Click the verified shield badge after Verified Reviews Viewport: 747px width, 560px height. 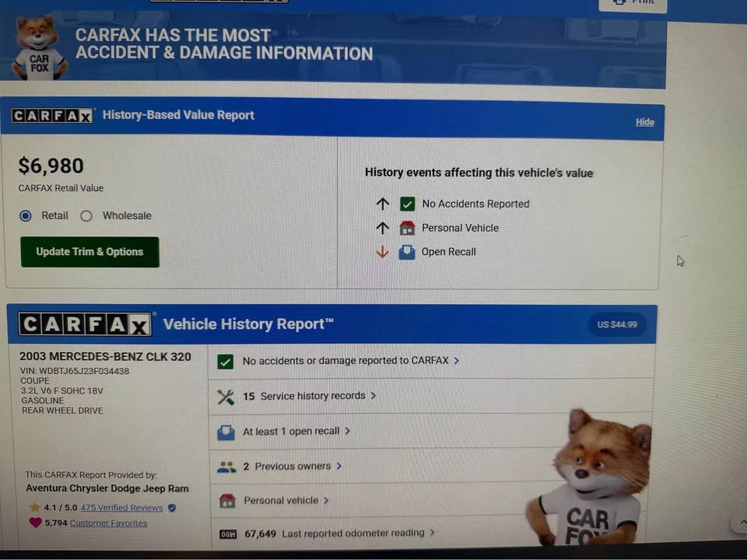(172, 508)
